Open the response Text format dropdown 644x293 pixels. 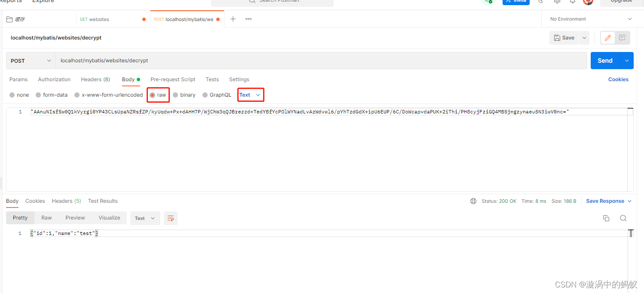coord(145,218)
